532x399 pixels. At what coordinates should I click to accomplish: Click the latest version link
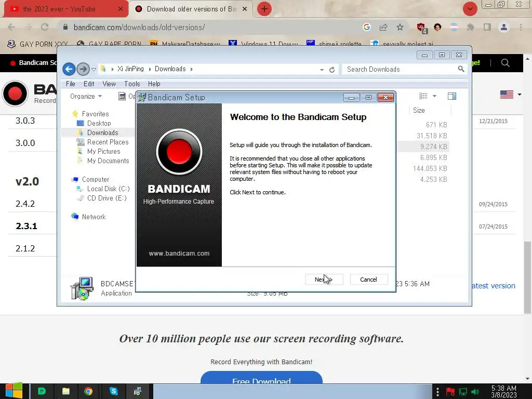tap(494, 286)
